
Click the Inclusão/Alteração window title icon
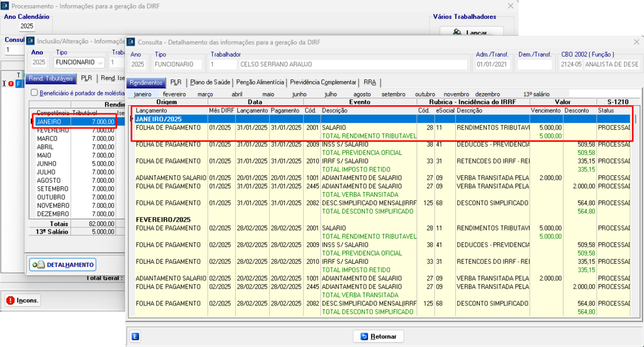click(x=31, y=42)
